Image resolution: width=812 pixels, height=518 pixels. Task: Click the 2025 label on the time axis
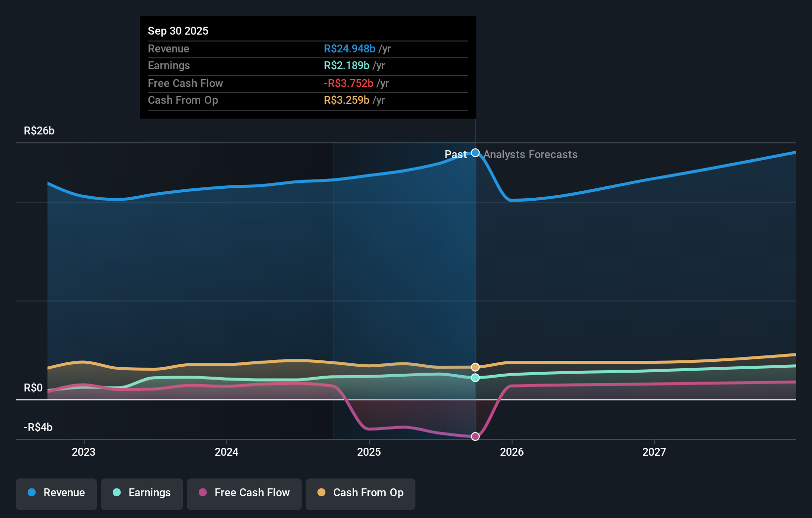(369, 452)
